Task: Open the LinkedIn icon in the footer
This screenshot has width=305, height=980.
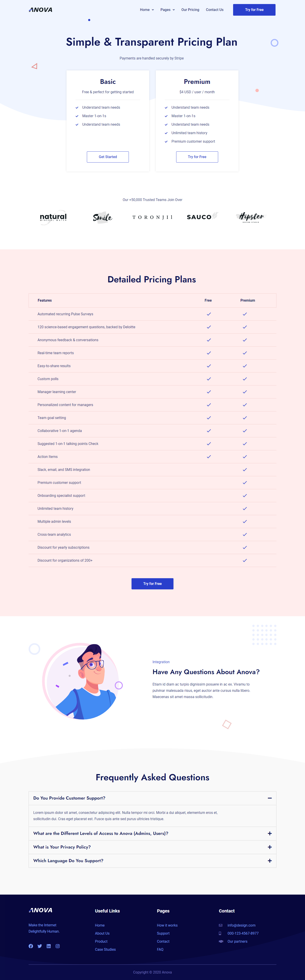Action: (x=49, y=946)
